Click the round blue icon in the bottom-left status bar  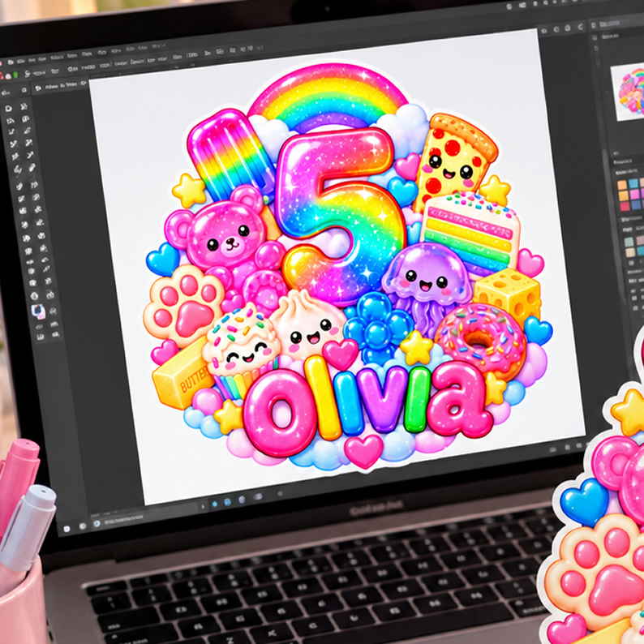tap(97, 524)
